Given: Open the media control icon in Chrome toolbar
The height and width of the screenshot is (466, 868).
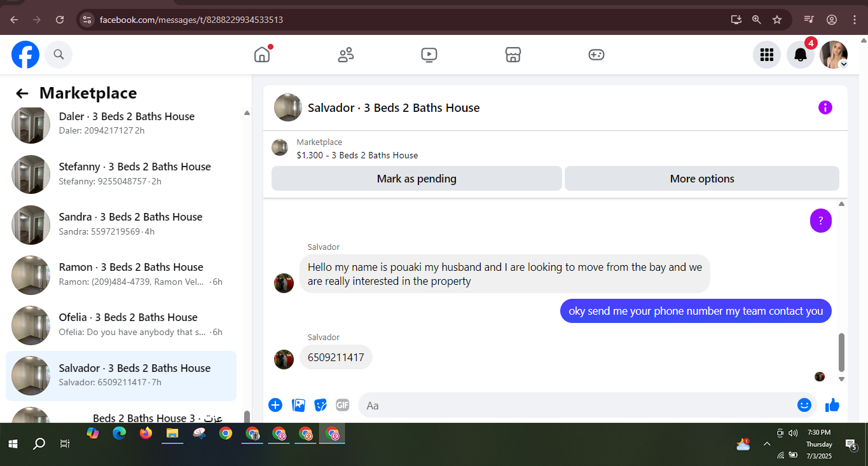Looking at the screenshot, I should pos(809,20).
